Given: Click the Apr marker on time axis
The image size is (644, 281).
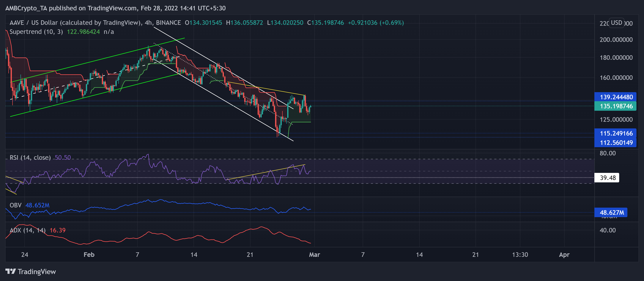Looking at the screenshot, I should click(564, 254).
